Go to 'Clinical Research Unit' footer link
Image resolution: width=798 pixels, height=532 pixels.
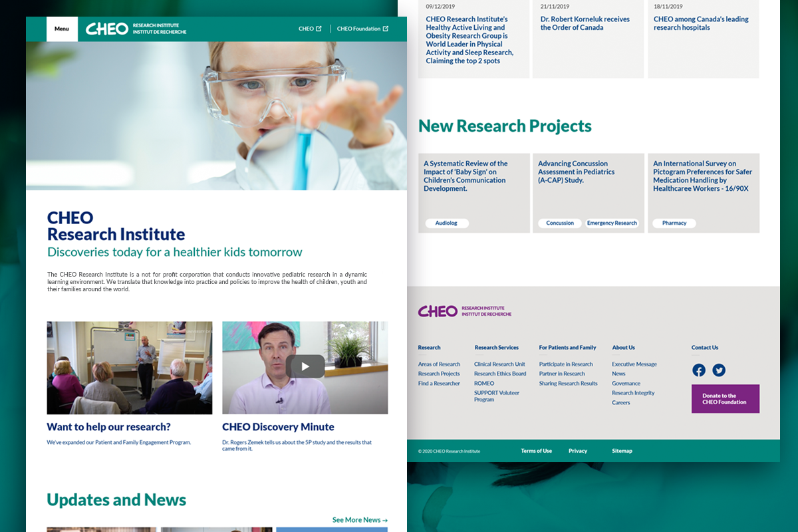499,364
